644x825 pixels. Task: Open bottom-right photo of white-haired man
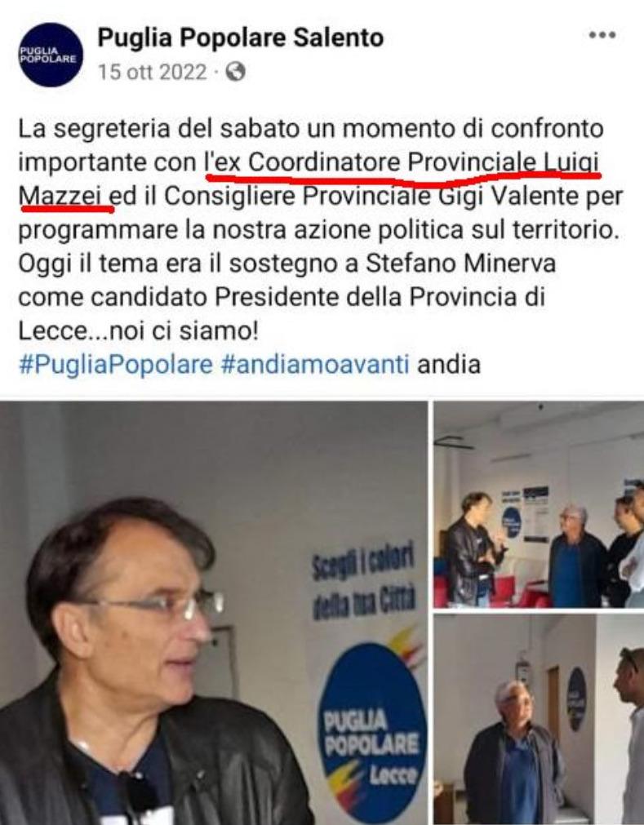[539, 720]
